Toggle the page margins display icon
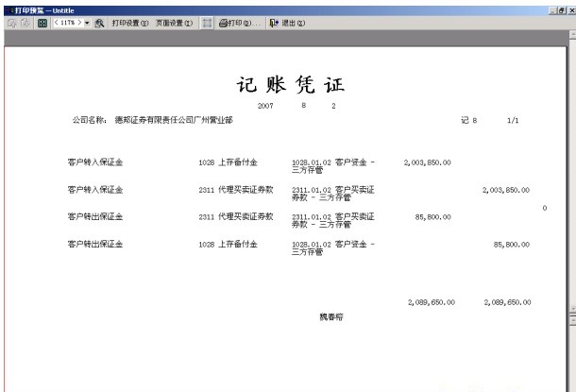 (x=208, y=21)
